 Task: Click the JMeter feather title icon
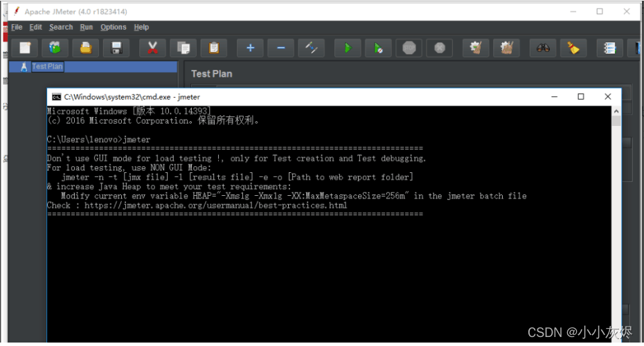point(17,11)
